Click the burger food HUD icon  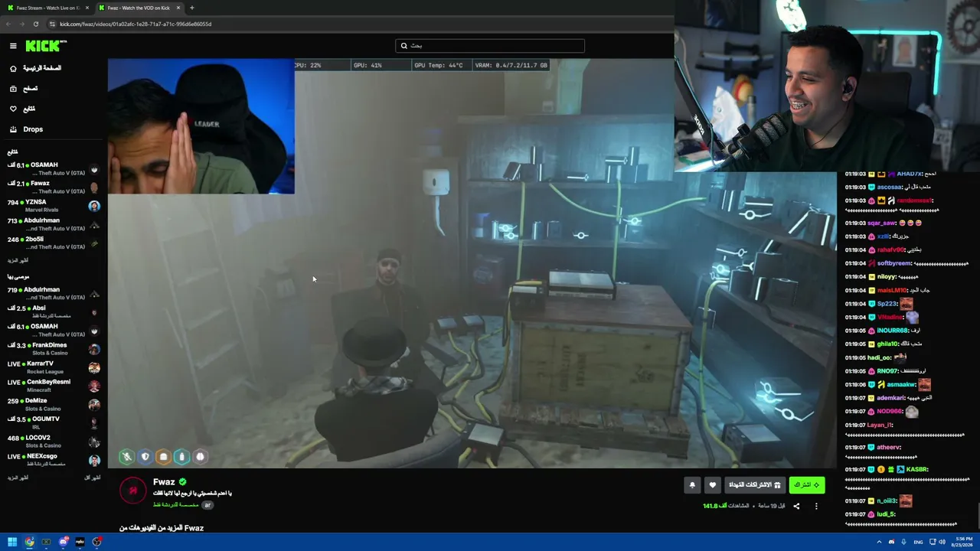tap(163, 457)
